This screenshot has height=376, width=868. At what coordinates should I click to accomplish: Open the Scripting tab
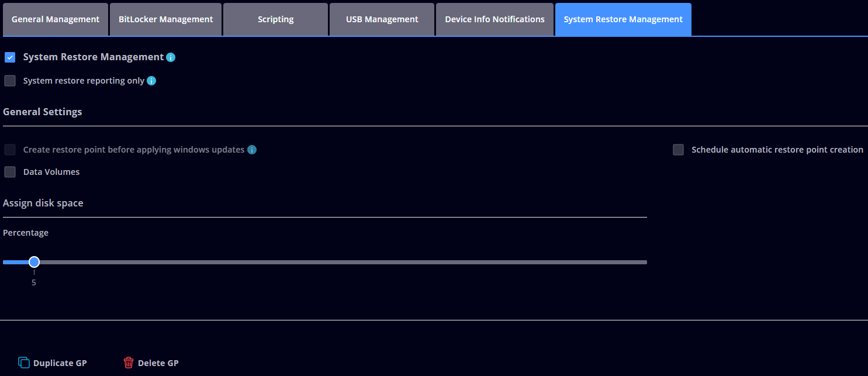pos(275,19)
